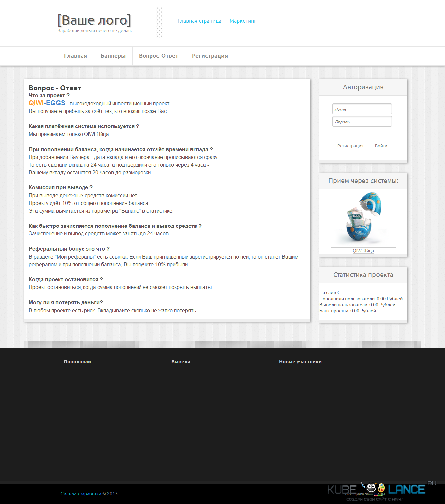Click the question Когда проект остановится ?
The image size is (445, 504).
(x=66, y=280)
